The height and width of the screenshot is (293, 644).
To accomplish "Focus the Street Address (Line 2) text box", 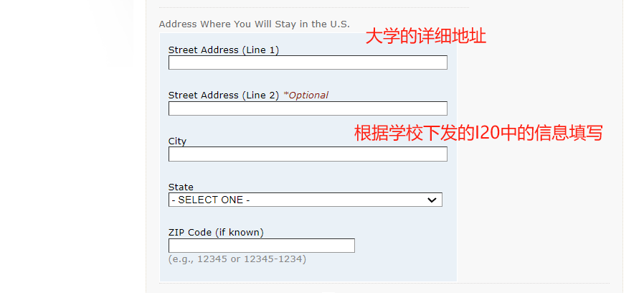I will coord(308,108).
